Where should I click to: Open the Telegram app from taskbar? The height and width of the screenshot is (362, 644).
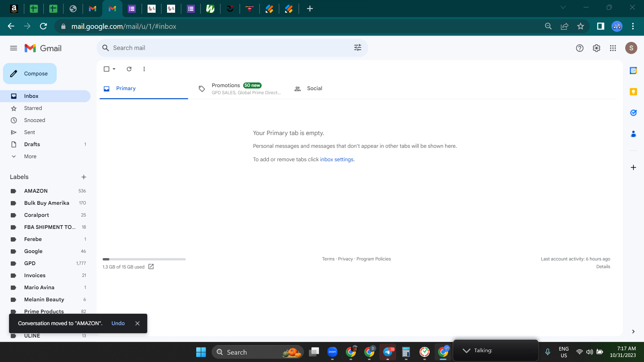[388, 352]
